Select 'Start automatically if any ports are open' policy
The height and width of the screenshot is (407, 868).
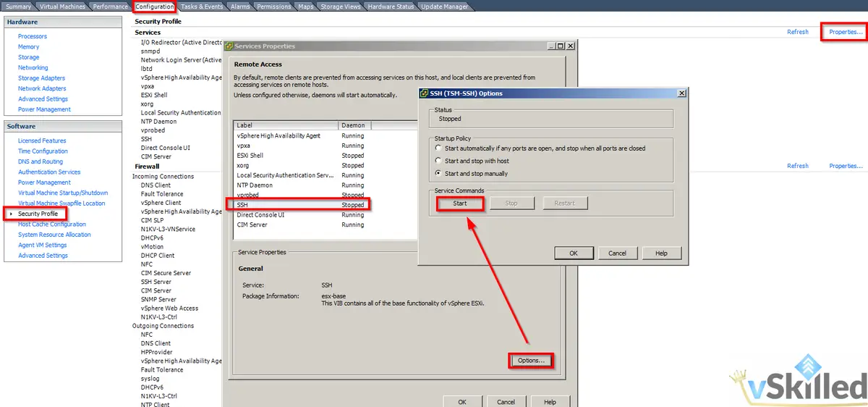click(x=438, y=148)
